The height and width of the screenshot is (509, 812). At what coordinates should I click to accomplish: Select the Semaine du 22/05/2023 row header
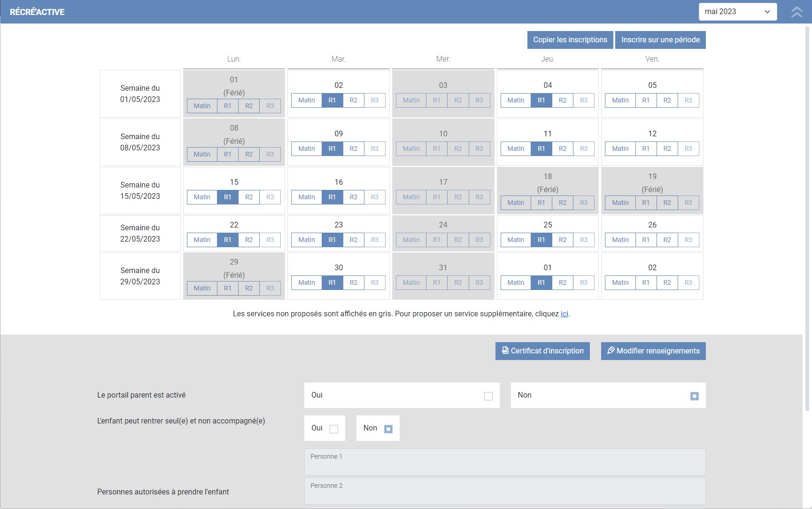140,233
